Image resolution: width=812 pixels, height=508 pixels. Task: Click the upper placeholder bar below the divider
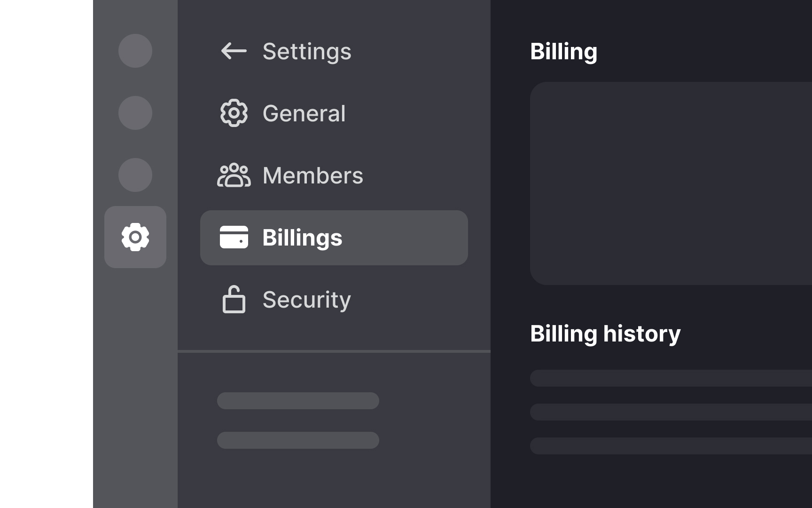click(x=297, y=400)
